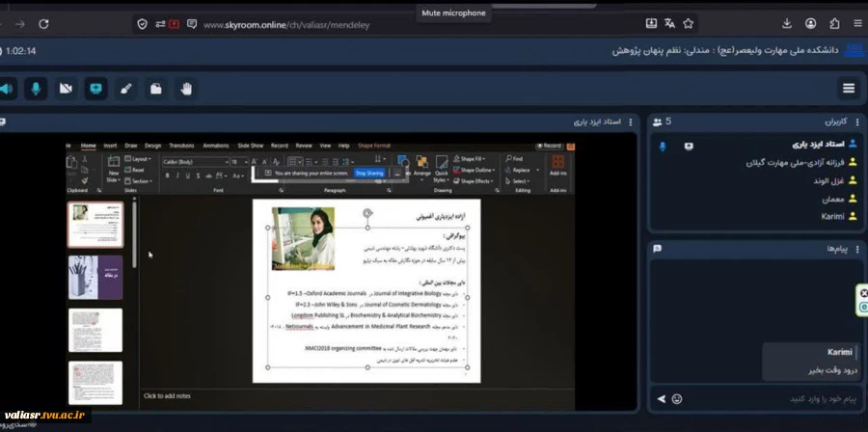Open the Shape Format tab
The image size is (868, 432).
[374, 146]
